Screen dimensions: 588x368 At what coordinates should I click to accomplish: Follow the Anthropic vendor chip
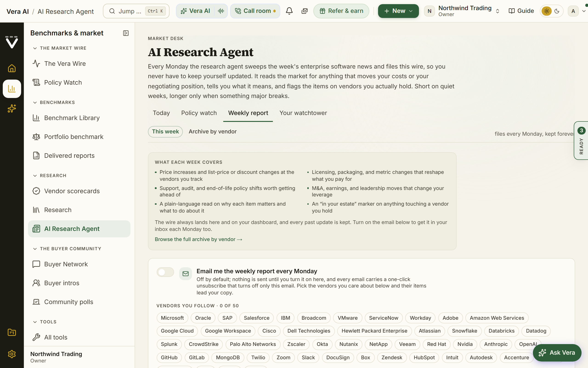[496, 344]
